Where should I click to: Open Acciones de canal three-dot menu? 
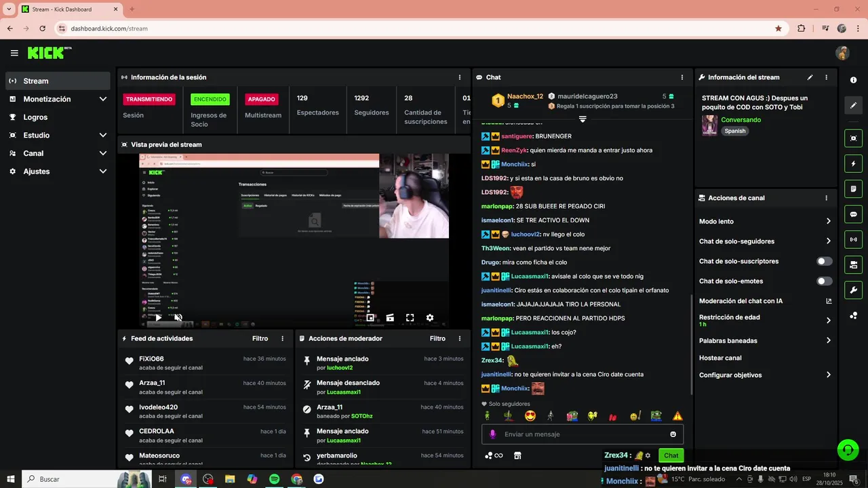point(826,198)
